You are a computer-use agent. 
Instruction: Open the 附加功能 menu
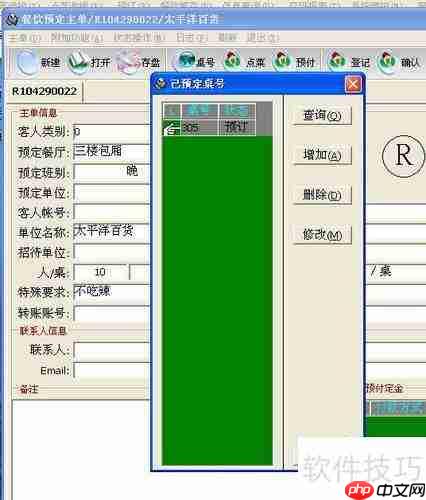[76, 37]
